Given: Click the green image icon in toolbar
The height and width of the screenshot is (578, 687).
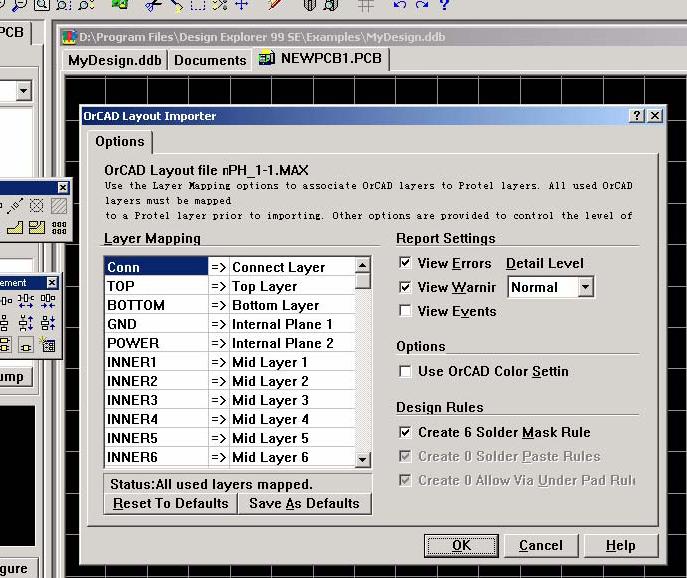Looking at the screenshot, I should point(120,4).
